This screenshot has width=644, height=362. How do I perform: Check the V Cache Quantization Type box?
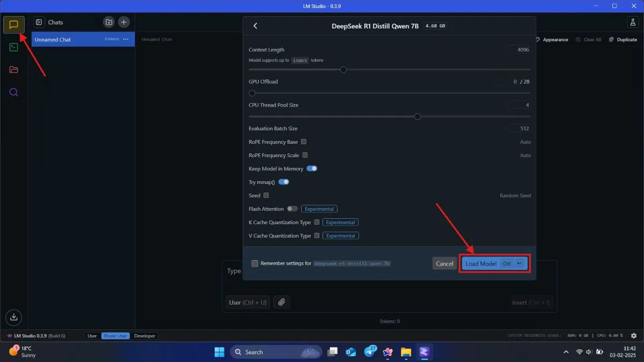(x=317, y=235)
